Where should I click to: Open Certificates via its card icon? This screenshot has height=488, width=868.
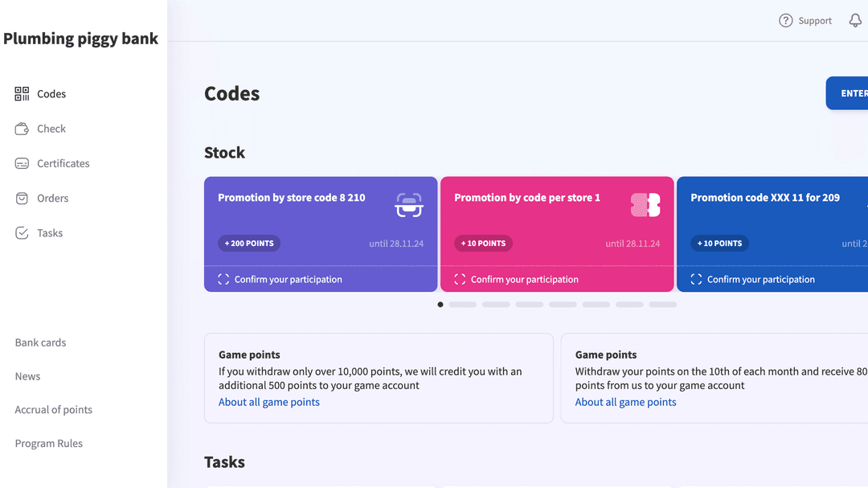pos(21,163)
